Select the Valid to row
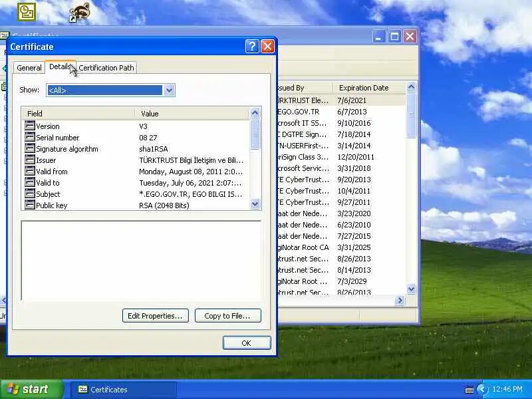This screenshot has width=532, height=399. tap(136, 182)
